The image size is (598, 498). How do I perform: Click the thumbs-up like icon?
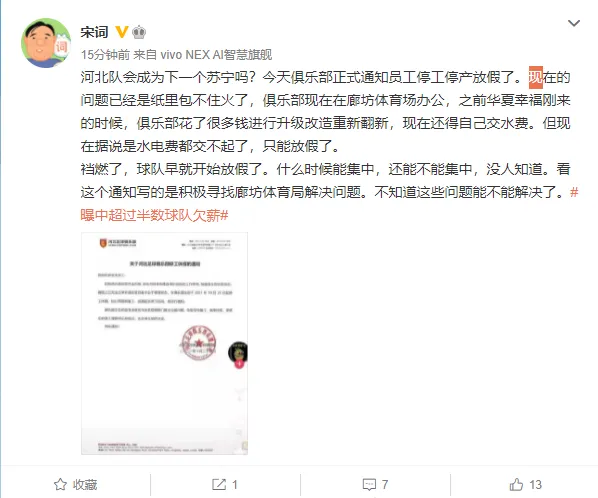(x=516, y=485)
